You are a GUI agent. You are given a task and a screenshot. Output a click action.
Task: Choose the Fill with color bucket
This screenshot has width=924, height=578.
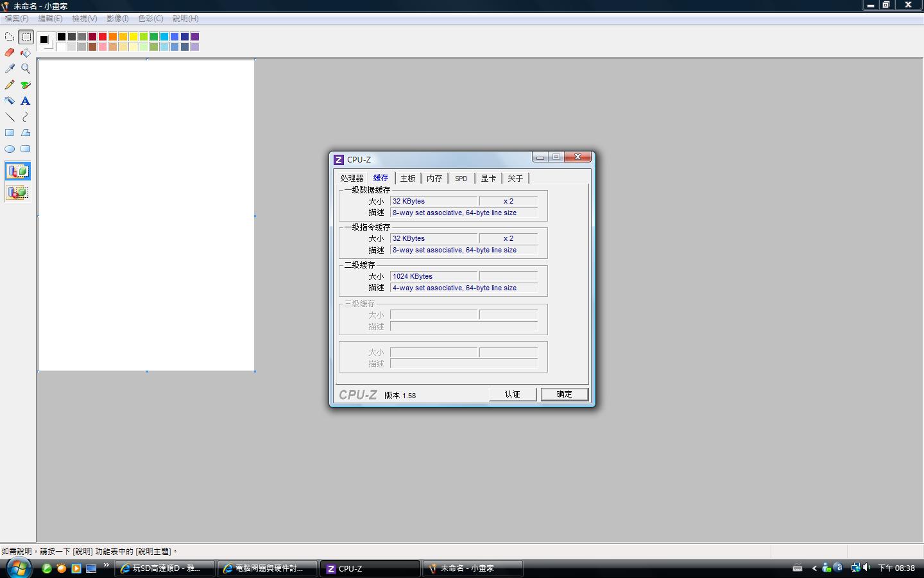(x=26, y=53)
